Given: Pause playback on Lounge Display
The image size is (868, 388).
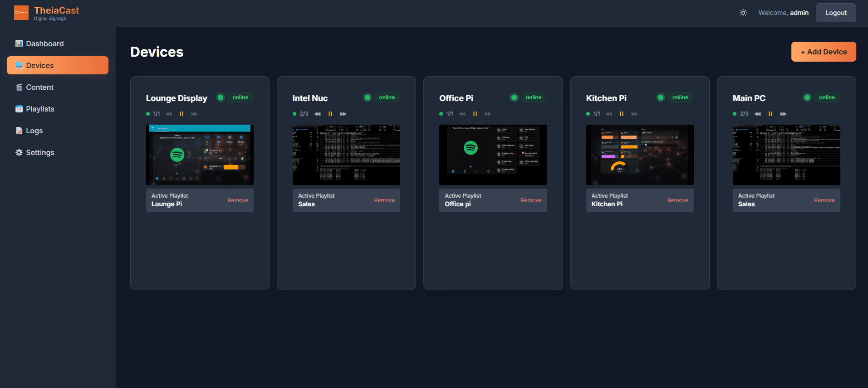Looking at the screenshot, I should pyautogui.click(x=181, y=114).
